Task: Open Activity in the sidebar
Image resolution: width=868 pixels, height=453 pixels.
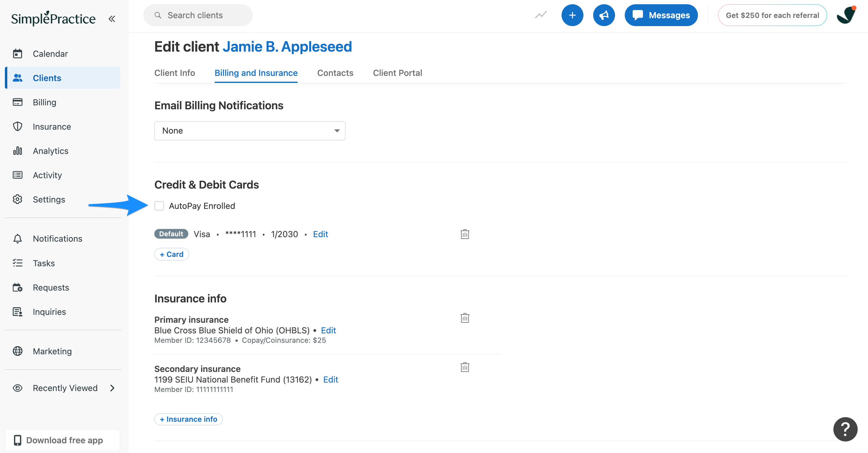Action: [63, 175]
